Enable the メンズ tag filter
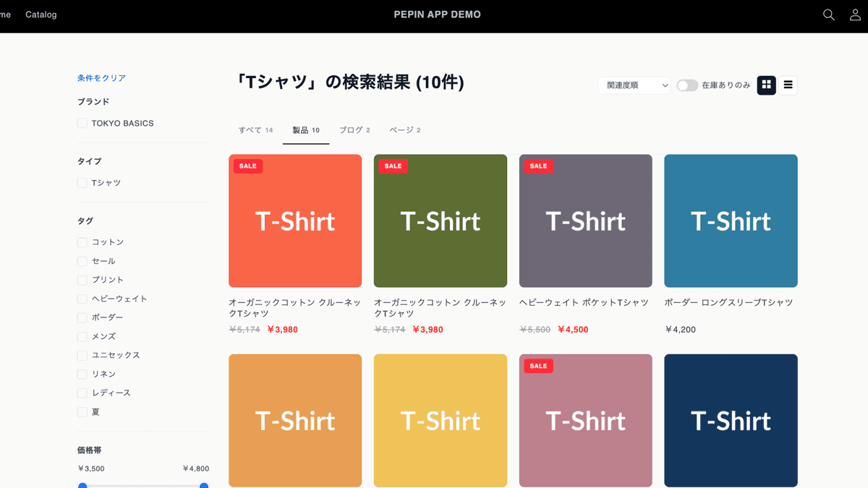The height and width of the screenshot is (488, 868). click(82, 336)
